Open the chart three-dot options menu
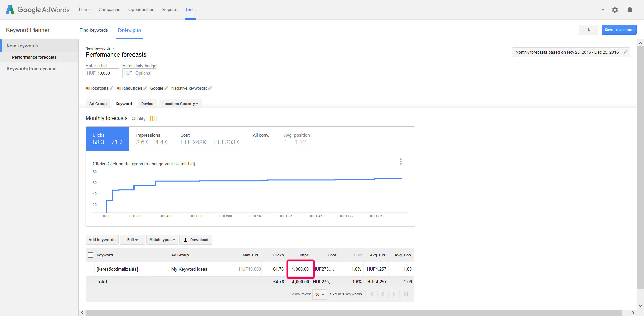This screenshot has width=644, height=316. 401,161
